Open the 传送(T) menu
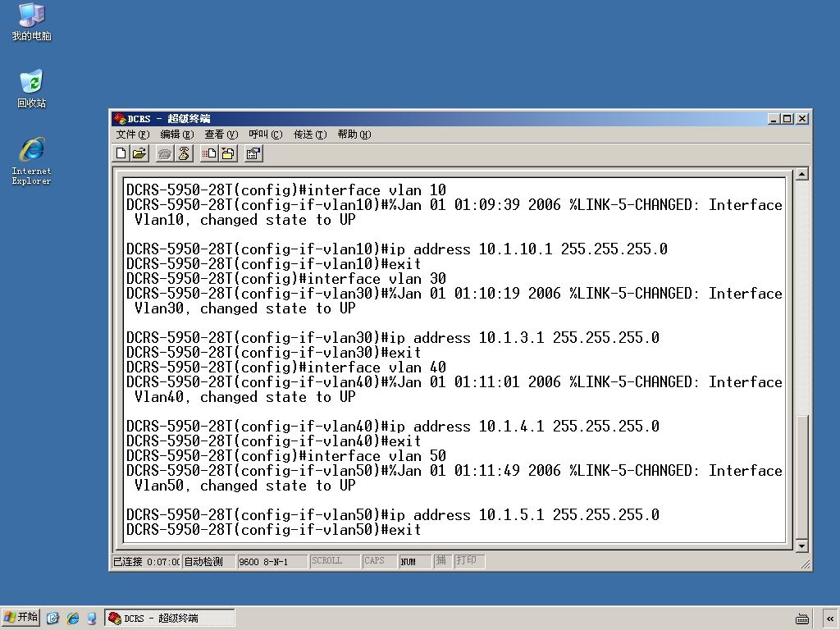Screen dimensions: 840x630 pos(309,135)
